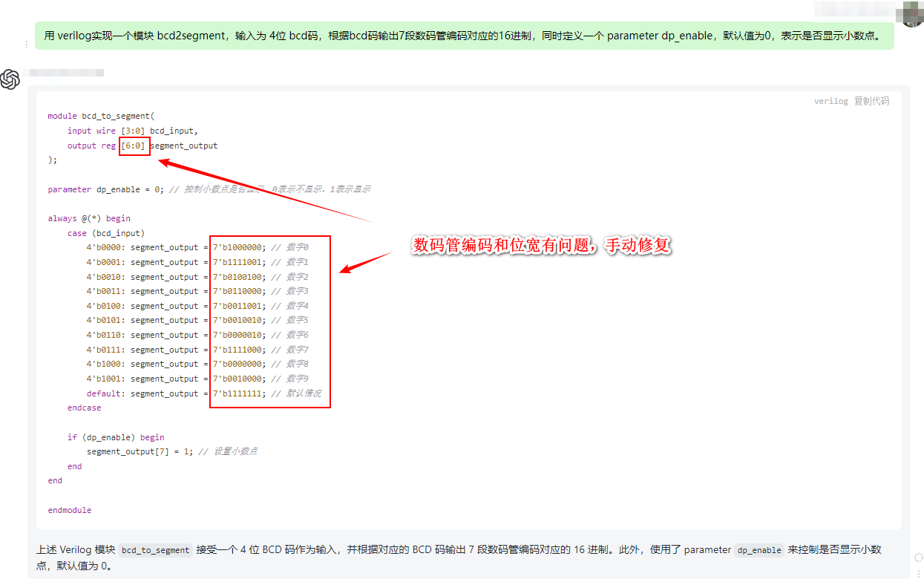Click the red-boxed [6:0] bit width

135,146
